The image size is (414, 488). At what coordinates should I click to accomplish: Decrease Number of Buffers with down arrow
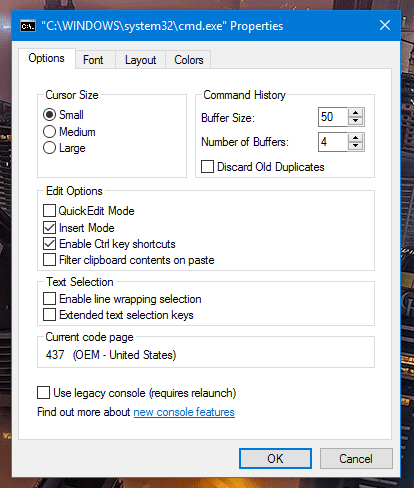[x=355, y=146]
